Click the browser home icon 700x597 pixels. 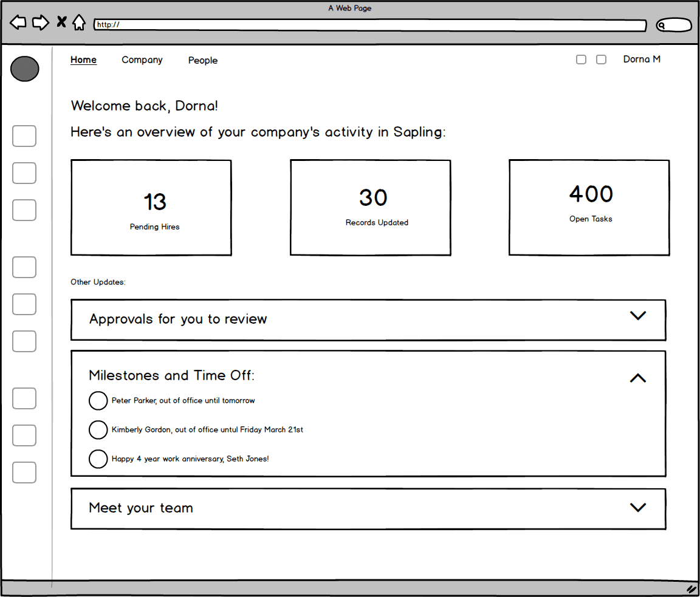79,22
